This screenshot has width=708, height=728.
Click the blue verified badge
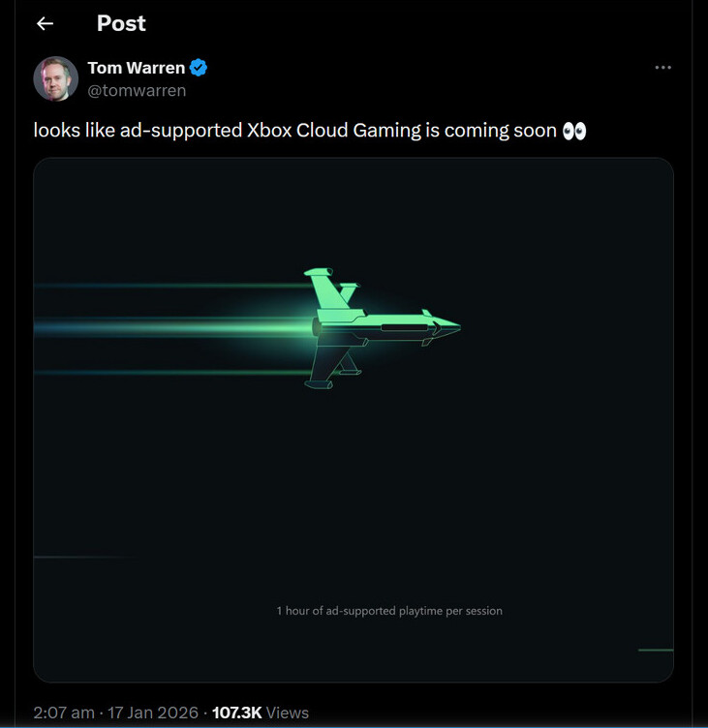tap(199, 68)
